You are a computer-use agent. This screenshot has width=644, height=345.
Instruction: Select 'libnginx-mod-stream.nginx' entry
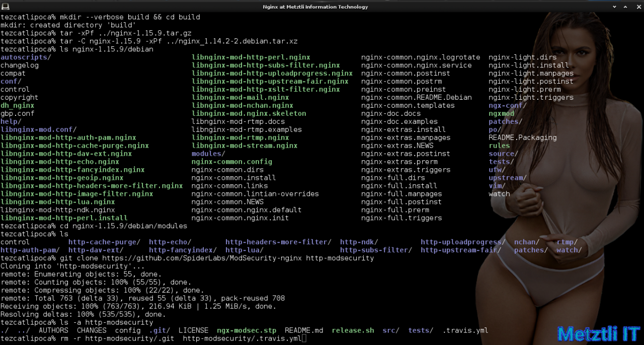[x=245, y=146]
